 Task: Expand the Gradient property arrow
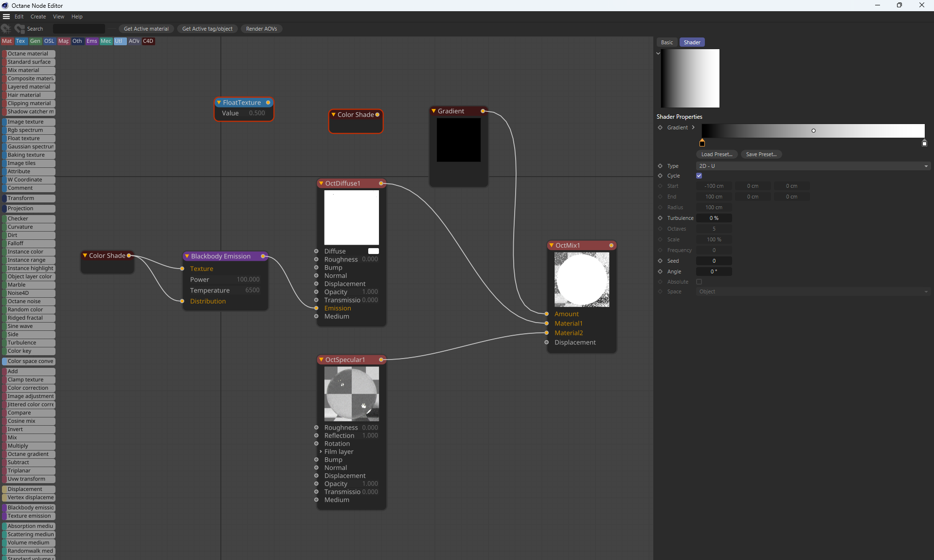(693, 127)
